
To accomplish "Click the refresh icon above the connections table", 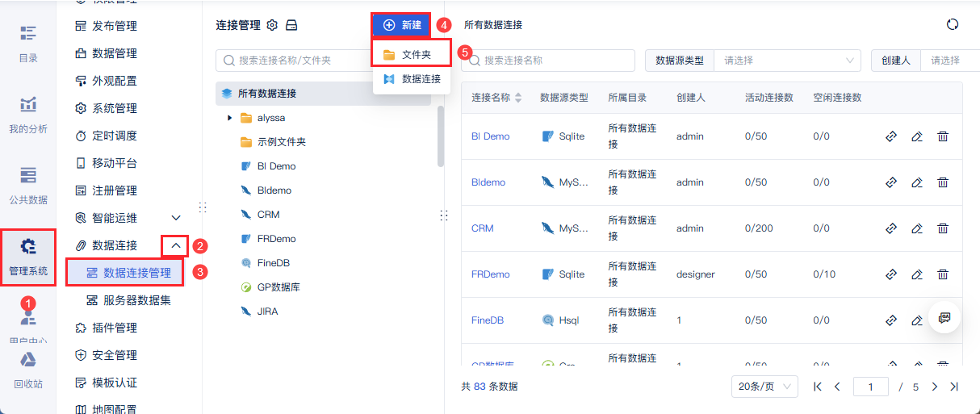I will (x=953, y=25).
